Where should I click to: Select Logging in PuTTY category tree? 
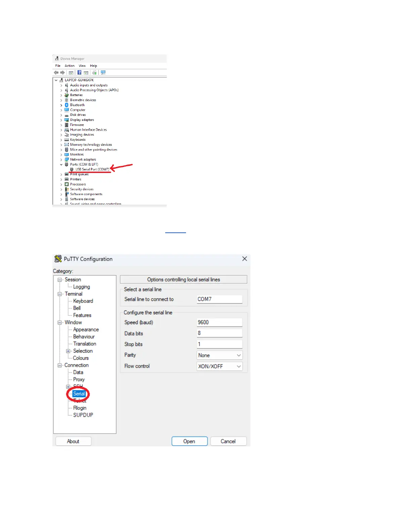tap(82, 287)
